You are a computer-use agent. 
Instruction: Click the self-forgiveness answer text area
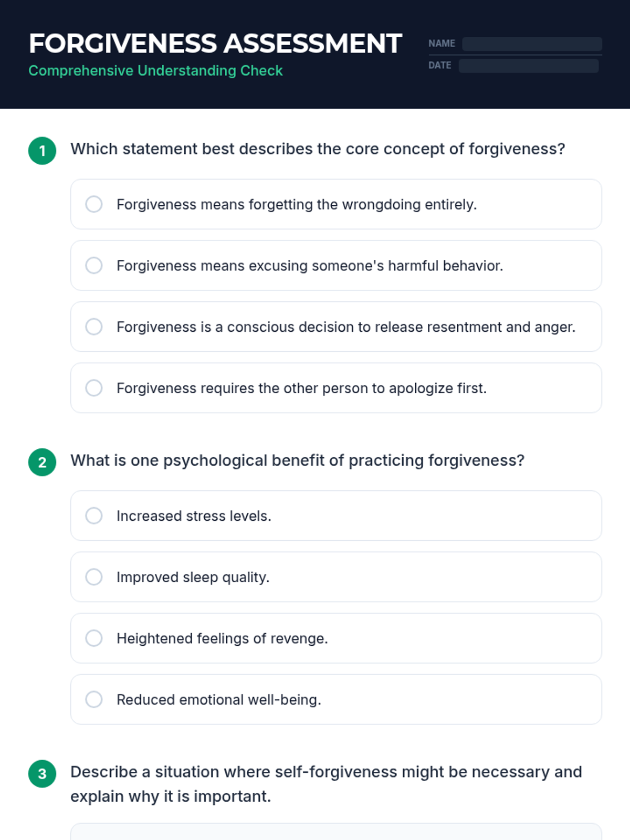pyautogui.click(x=336, y=832)
